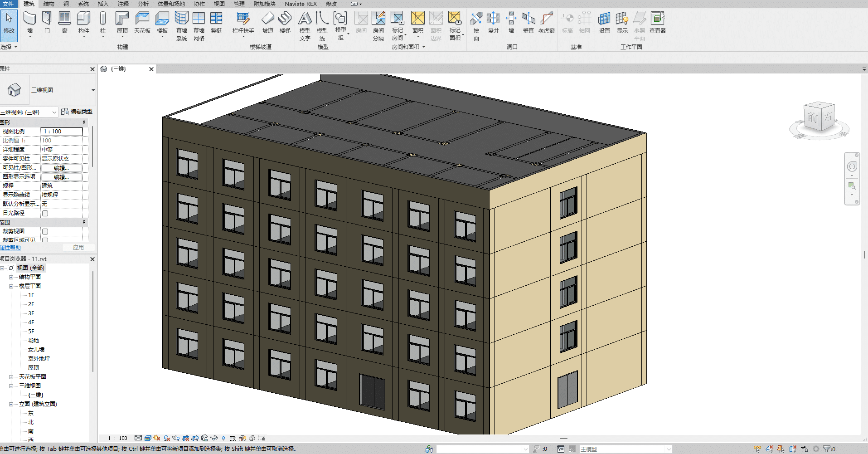Select the 幕墙网格 curtain grid tool
Image resolution: width=868 pixels, height=454 pixels.
(199, 26)
